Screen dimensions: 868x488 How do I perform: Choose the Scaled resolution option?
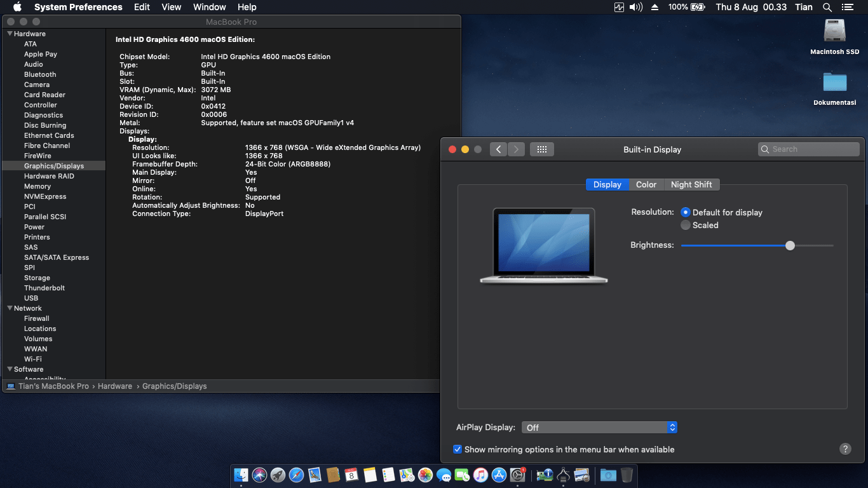(686, 225)
